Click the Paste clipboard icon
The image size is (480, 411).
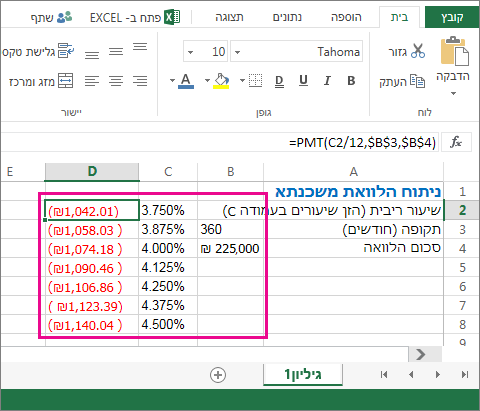tap(455, 51)
